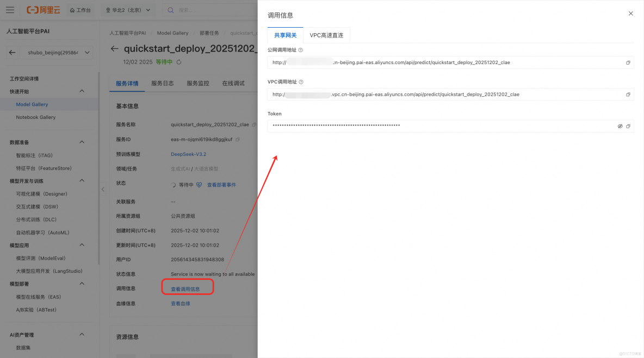Screen dimensions: 644x358
Task: Copy the Token using its copy icon
Action: click(629, 125)
